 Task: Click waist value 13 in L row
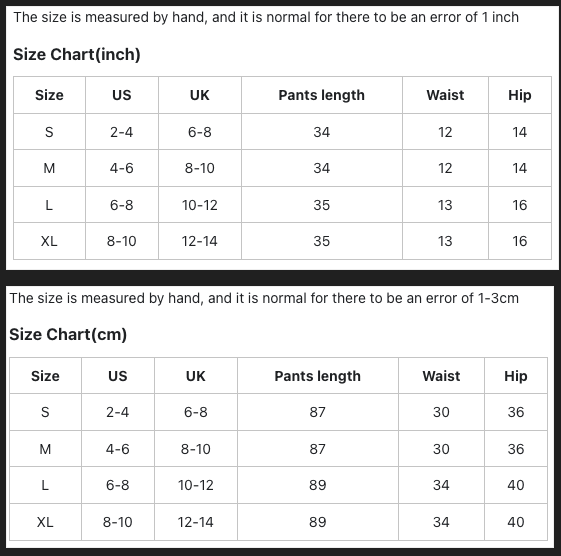click(x=445, y=205)
